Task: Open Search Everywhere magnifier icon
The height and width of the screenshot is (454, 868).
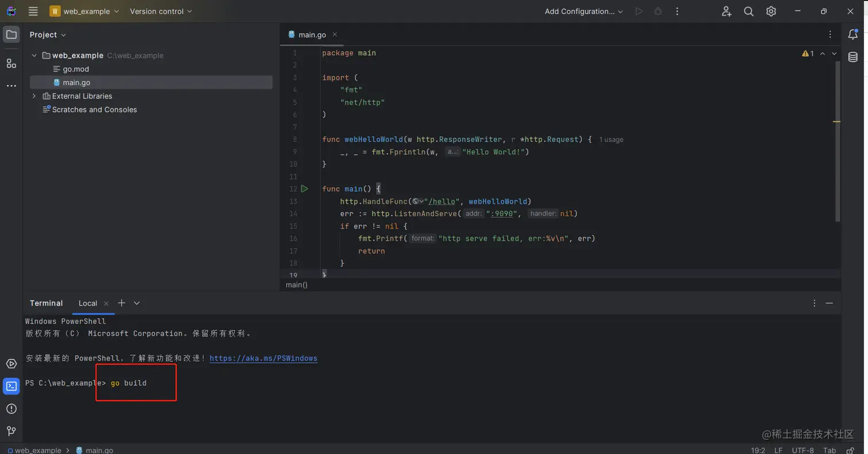Action: tap(749, 11)
